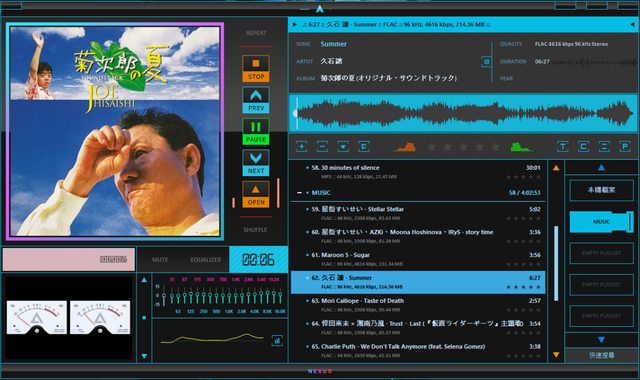Image resolution: width=640 pixels, height=380 pixels.
Task: Collapse the MUSIC playlist group
Action: click(x=300, y=193)
